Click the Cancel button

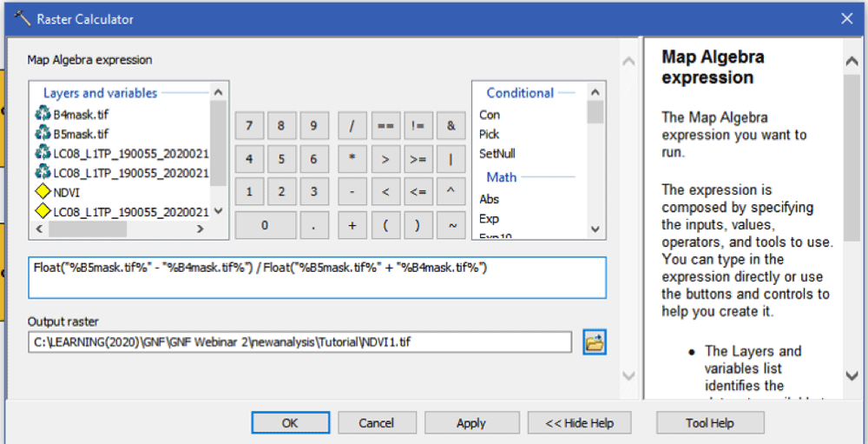click(377, 423)
